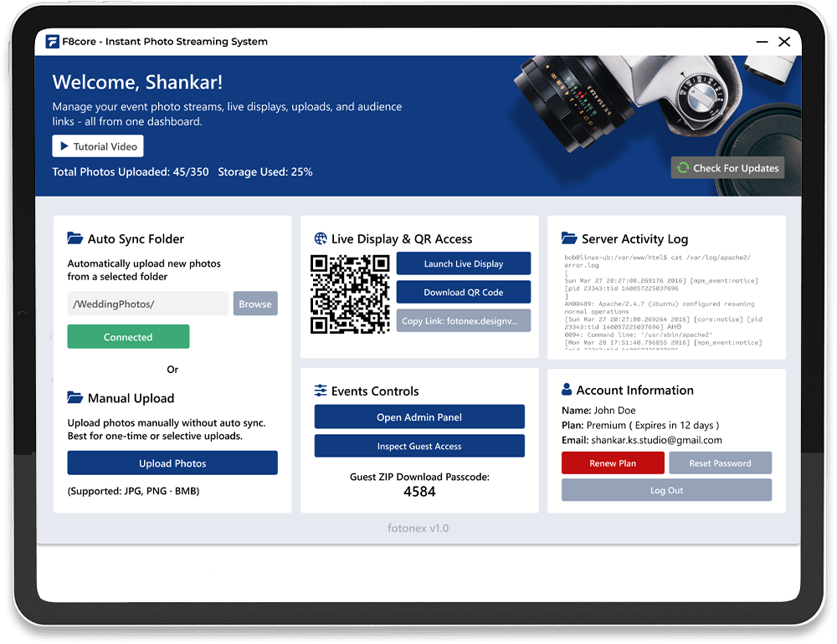Image resolution: width=837 pixels, height=644 pixels.
Task: Select Inspect Guest Access
Action: pos(419,446)
